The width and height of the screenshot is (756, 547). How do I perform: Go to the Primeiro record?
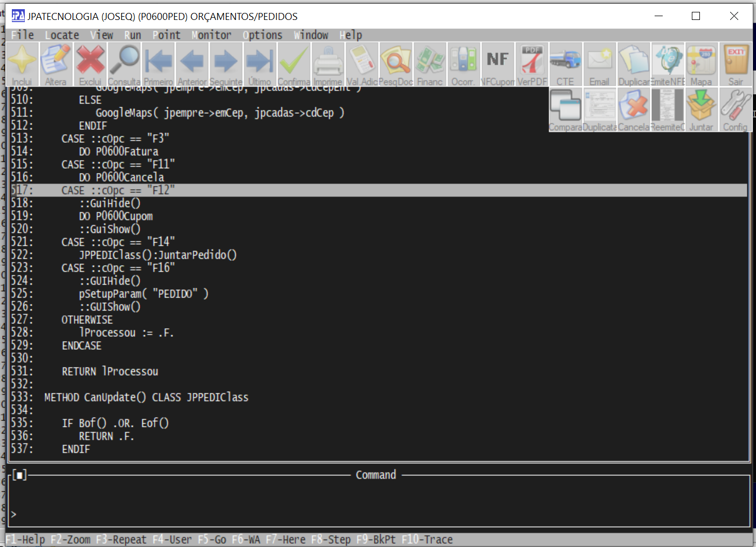(x=158, y=64)
